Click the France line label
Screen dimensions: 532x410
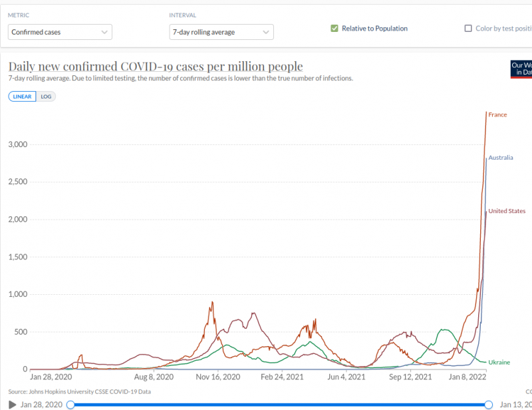(x=497, y=114)
